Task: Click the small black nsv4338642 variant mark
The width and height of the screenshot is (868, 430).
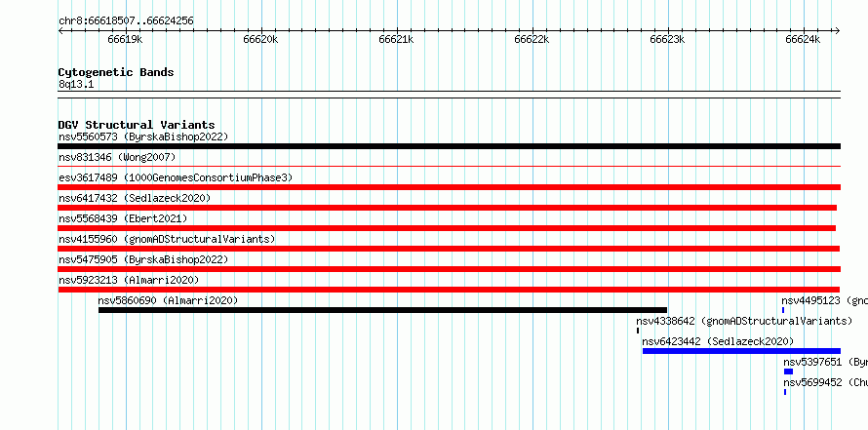Action: [x=638, y=331]
